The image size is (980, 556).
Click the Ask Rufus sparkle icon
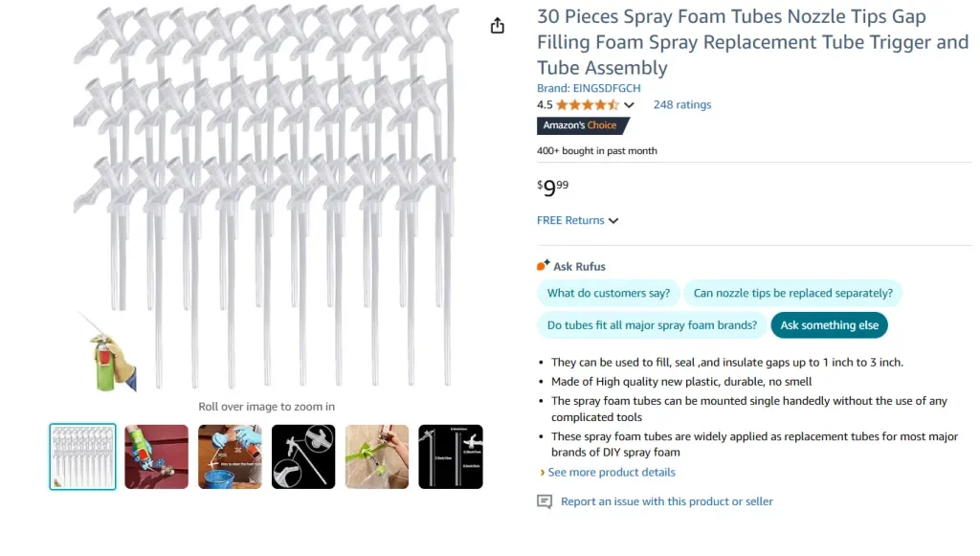[x=543, y=266]
